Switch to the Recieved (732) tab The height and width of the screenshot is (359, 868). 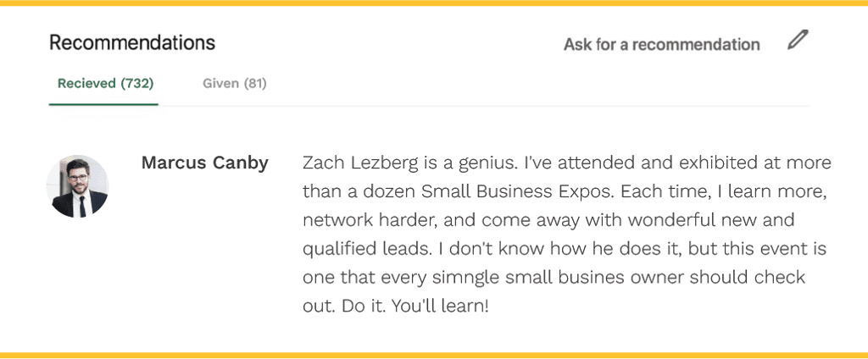[x=106, y=84]
